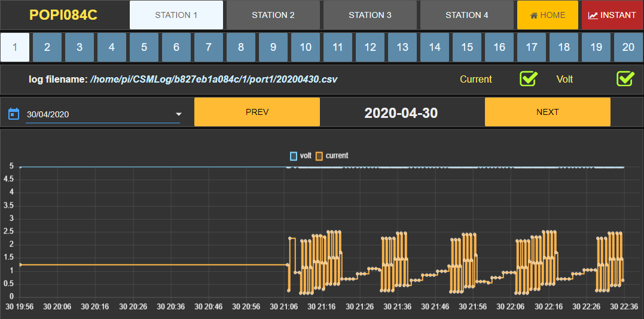Select port number 20
The image size is (644, 319).
pos(628,47)
